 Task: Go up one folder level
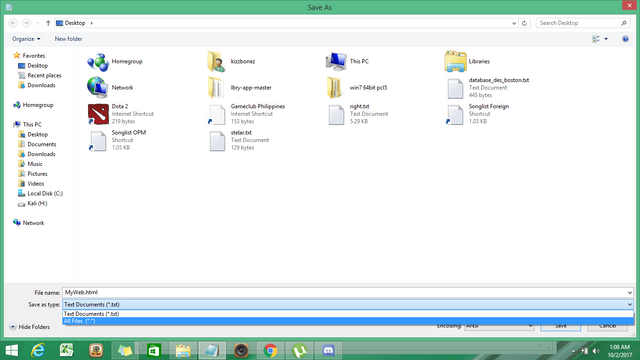pyautogui.click(x=48, y=23)
